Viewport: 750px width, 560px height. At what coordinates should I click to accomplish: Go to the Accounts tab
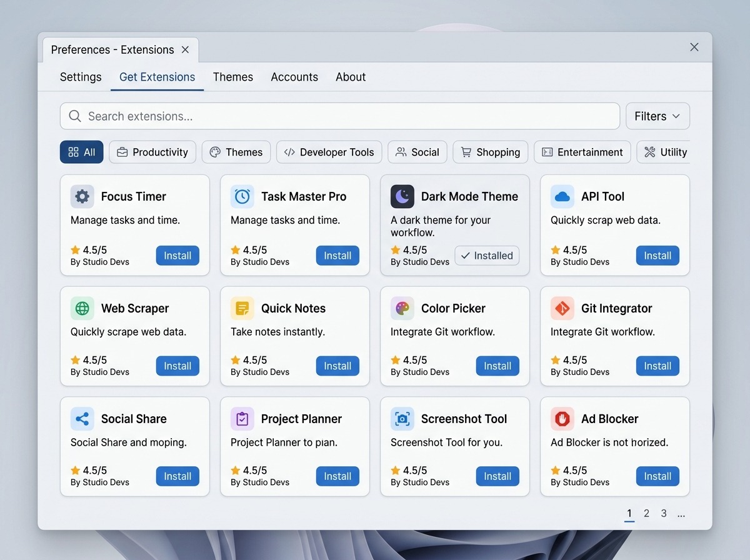click(x=294, y=77)
